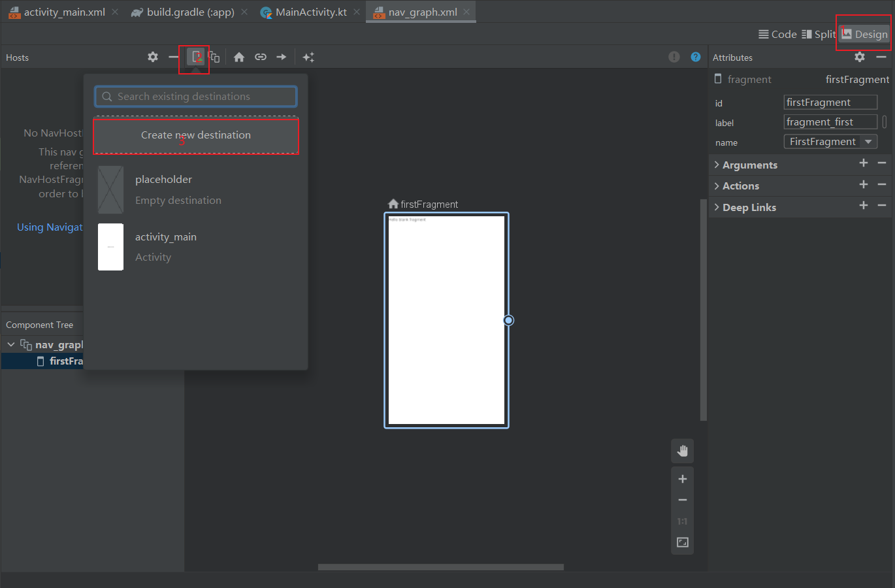Remove argument with minus icon
This screenshot has width=895, height=588.
[x=882, y=163]
